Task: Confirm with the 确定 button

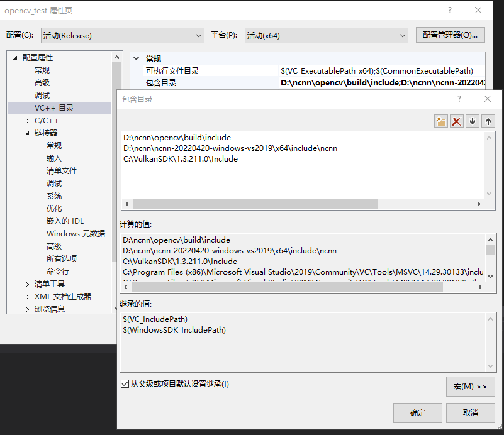Action: pos(418,413)
